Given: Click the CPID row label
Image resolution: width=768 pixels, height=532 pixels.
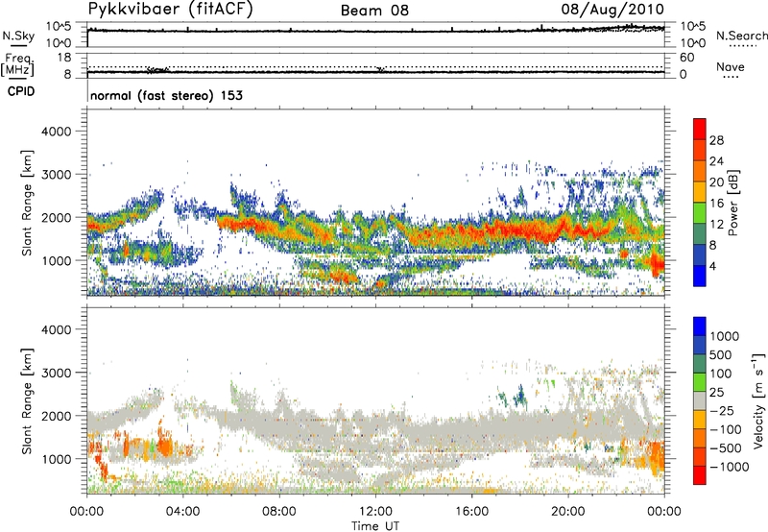Looking at the screenshot, I should click(21, 91).
